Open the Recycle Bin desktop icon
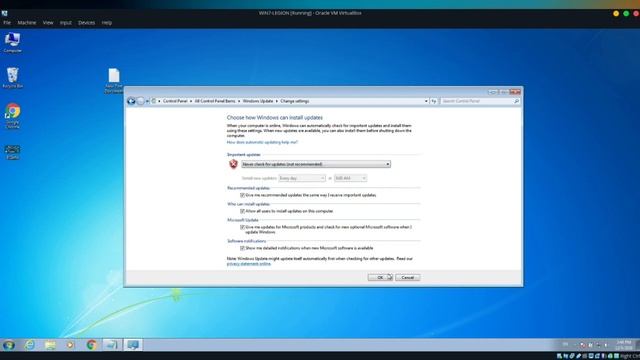This screenshot has width=640, height=360. [12, 78]
